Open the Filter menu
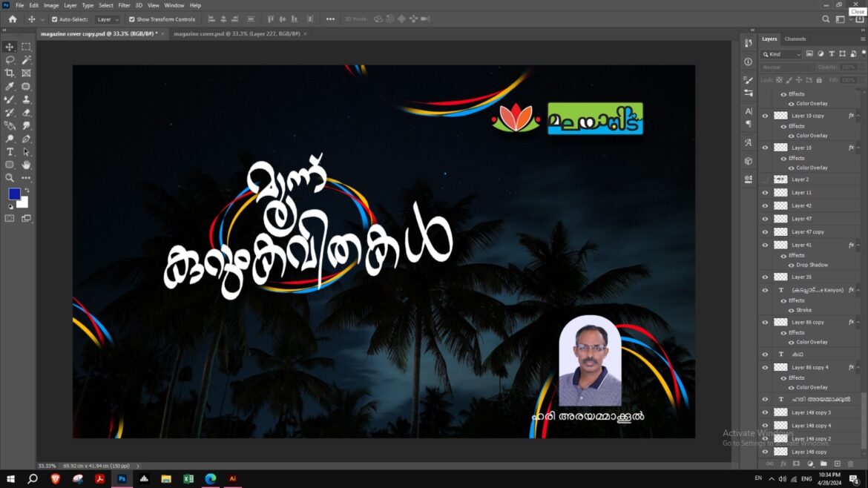Image resolution: width=868 pixels, height=488 pixels. pos(124,5)
